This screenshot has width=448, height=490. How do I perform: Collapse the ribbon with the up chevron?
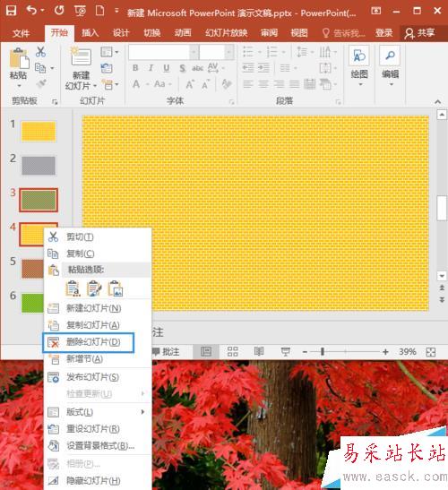(437, 101)
